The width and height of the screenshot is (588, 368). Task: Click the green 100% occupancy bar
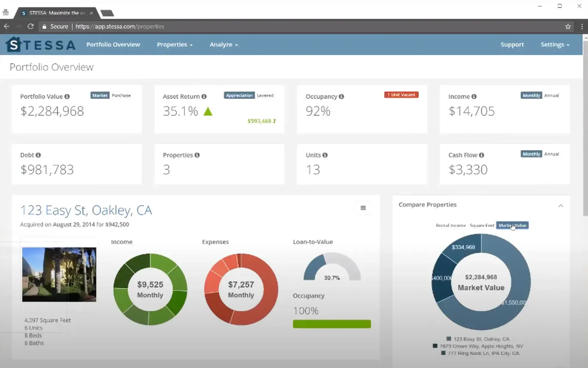[x=332, y=324]
